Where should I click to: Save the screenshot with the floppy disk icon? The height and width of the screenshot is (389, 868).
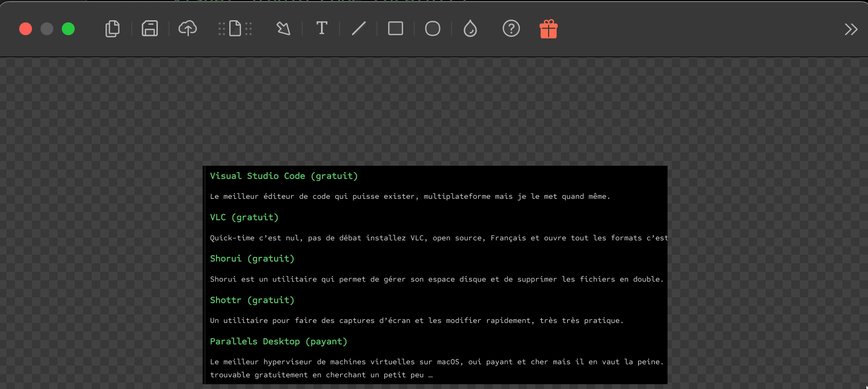[x=150, y=29]
